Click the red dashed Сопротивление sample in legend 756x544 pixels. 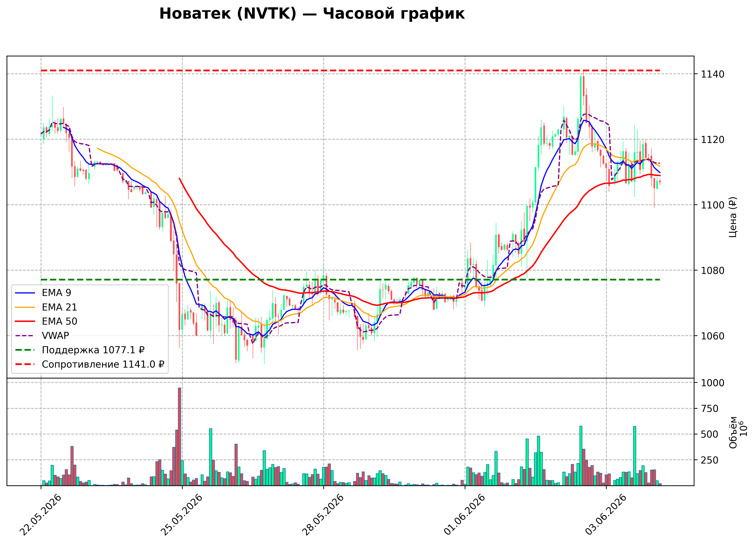25,365
